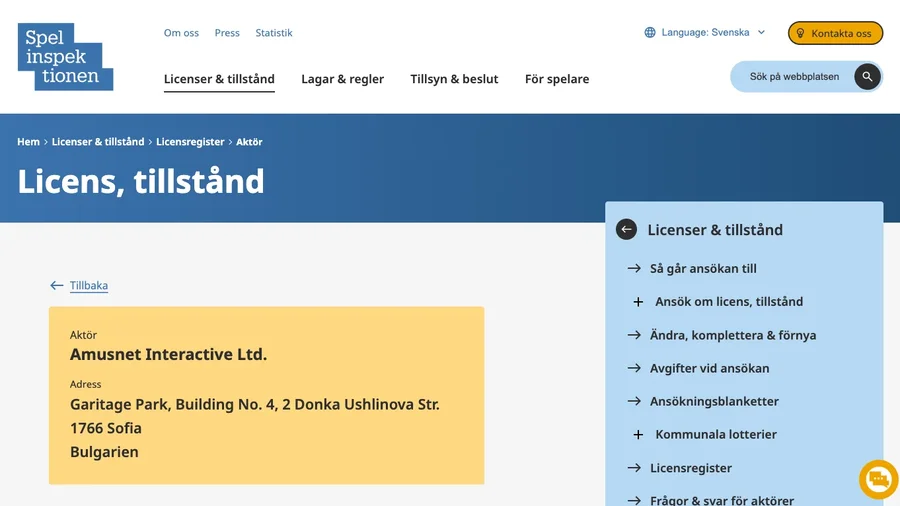900x506 pixels.
Task: Open the Press link
Action: [x=227, y=33]
